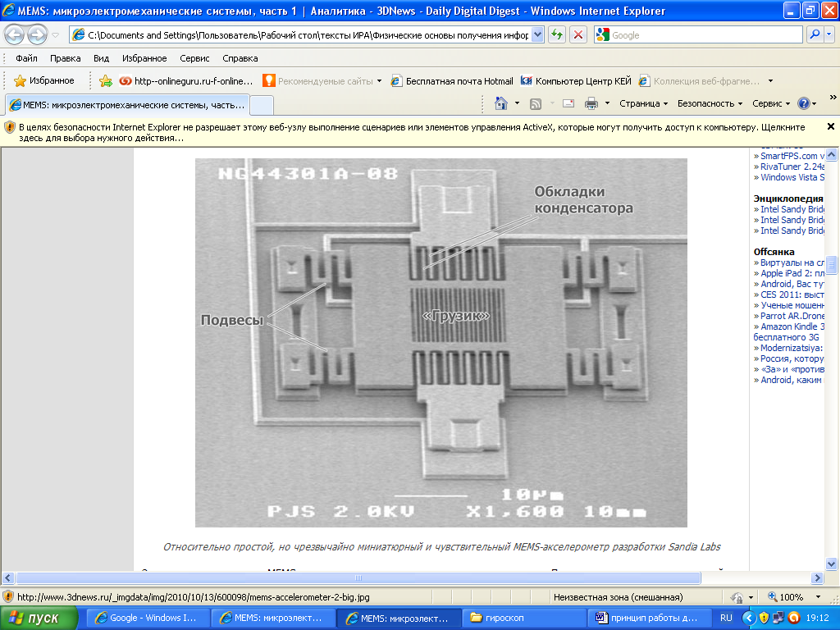The width and height of the screenshot is (840, 630).
Task: Go forward with the Forward arrow button
Action: point(37,35)
